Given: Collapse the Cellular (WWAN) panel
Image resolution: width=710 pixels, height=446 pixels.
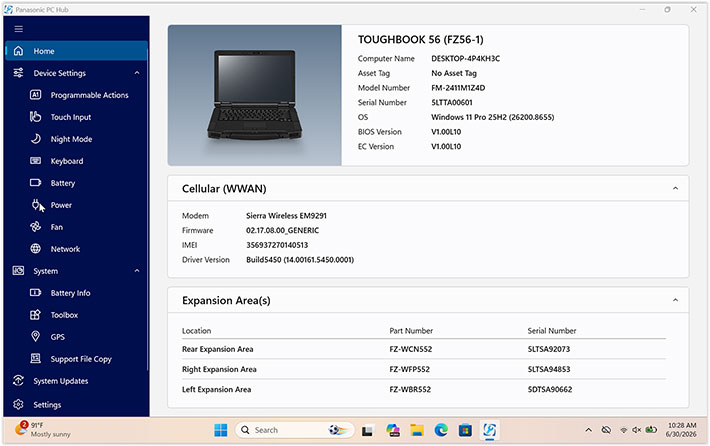Looking at the screenshot, I should click(x=675, y=188).
